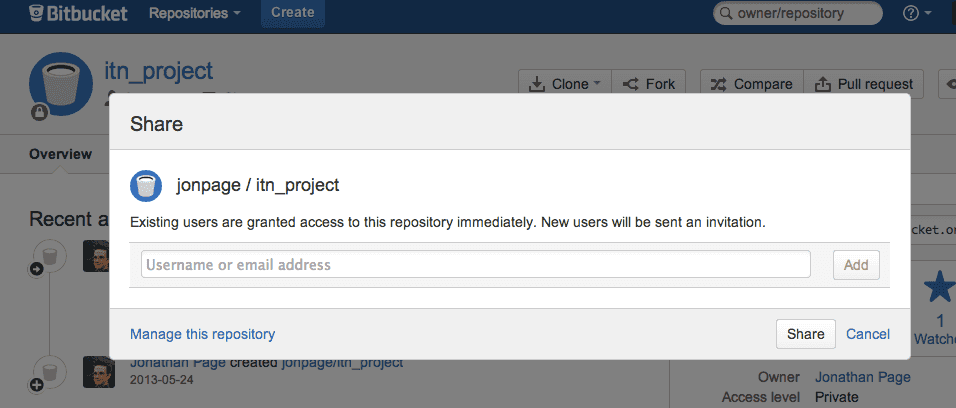The height and width of the screenshot is (408, 956).
Task: Open the Clone dropdown button
Action: coord(564,84)
